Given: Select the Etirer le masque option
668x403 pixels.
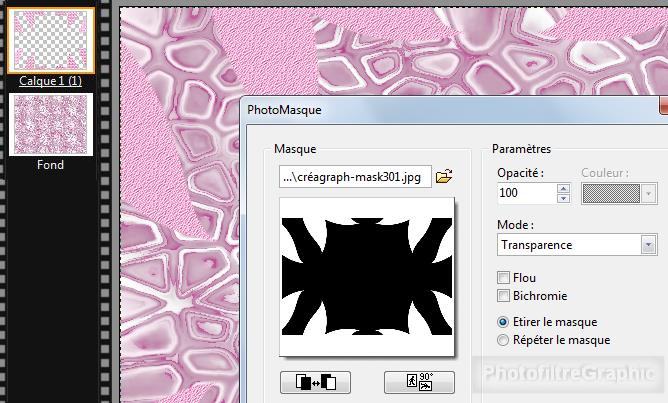Looking at the screenshot, I should [x=504, y=322].
